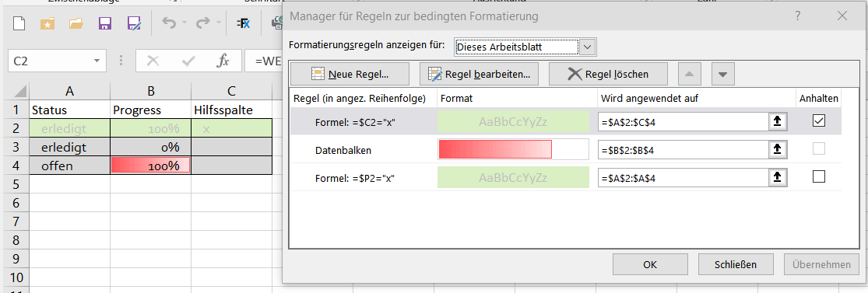This screenshot has height=293, width=868.
Task: Click the redo arrow icon
Action: [203, 23]
